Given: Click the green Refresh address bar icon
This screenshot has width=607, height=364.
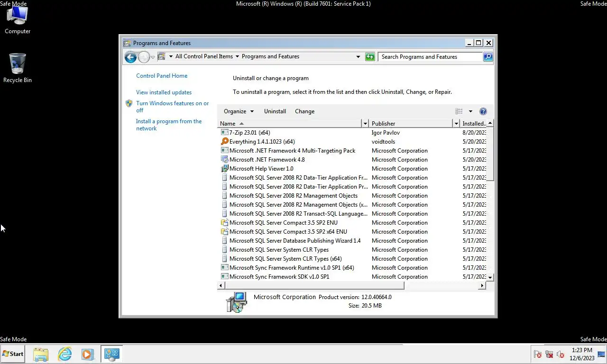Looking at the screenshot, I should (x=370, y=57).
